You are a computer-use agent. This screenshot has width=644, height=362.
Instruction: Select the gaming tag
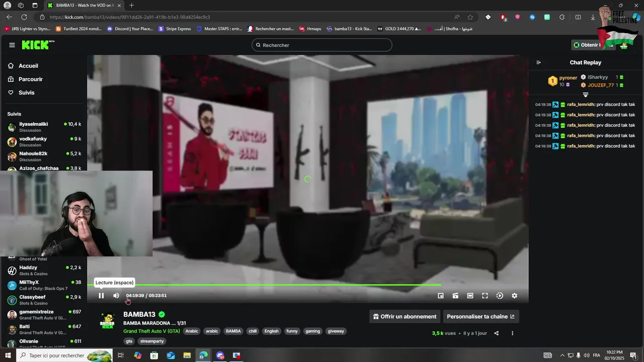coord(312,331)
